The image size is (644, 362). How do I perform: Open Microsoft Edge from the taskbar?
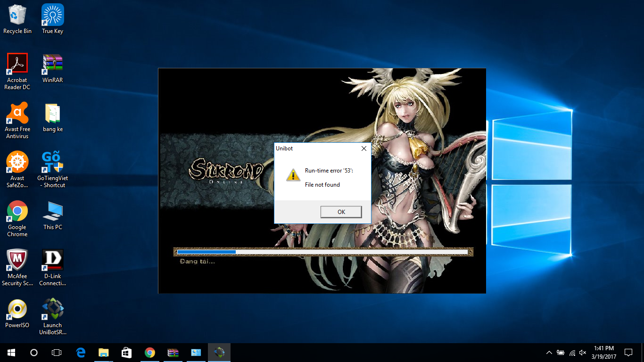[x=81, y=353]
